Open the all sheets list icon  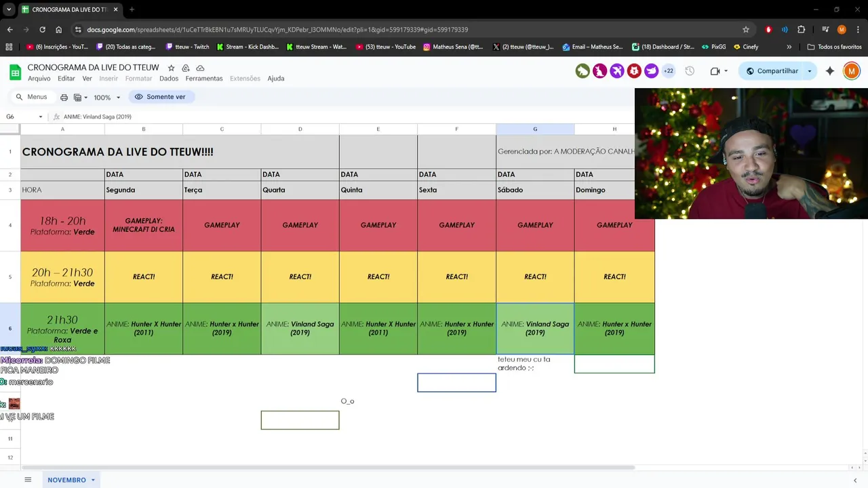28,480
